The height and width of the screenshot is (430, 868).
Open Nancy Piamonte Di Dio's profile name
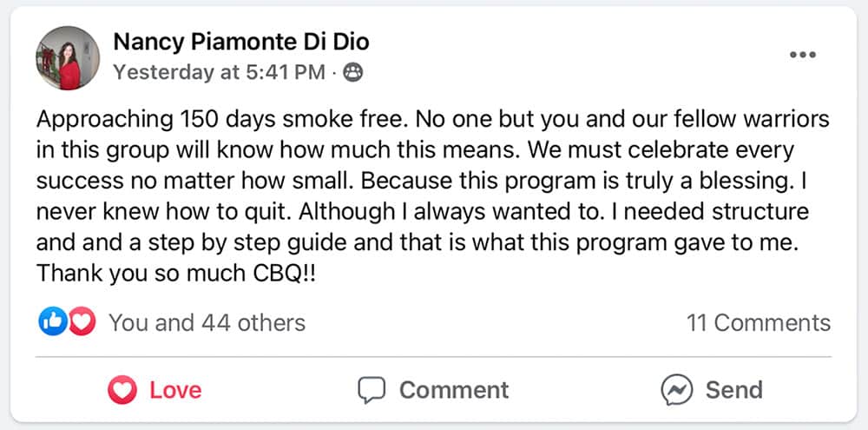pos(242,42)
